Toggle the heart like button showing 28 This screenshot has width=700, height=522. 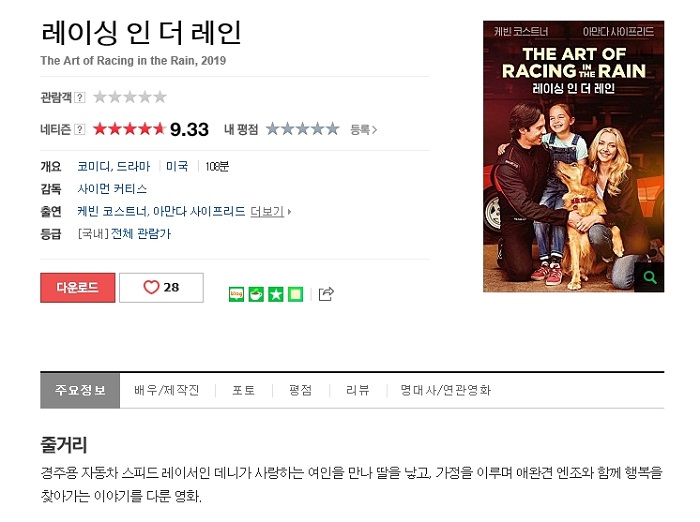tap(162, 288)
